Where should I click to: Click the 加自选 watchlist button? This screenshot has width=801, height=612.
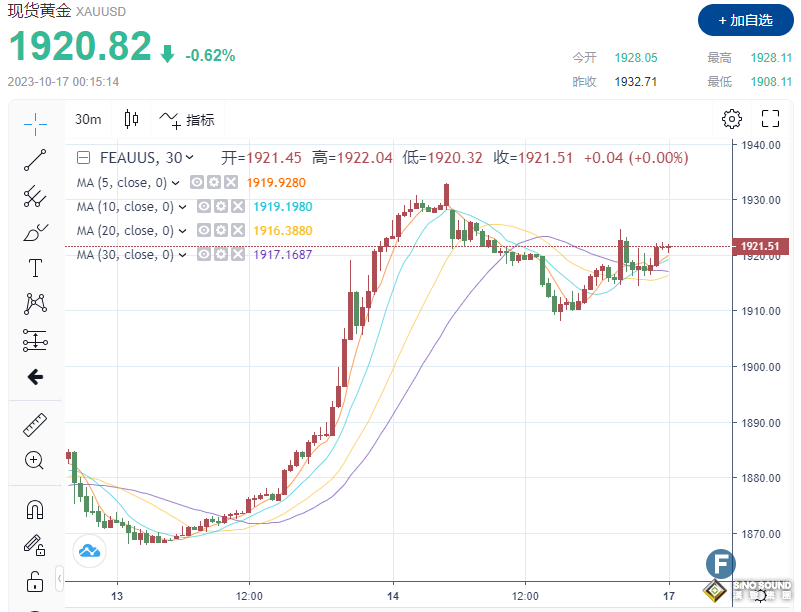pos(744,20)
